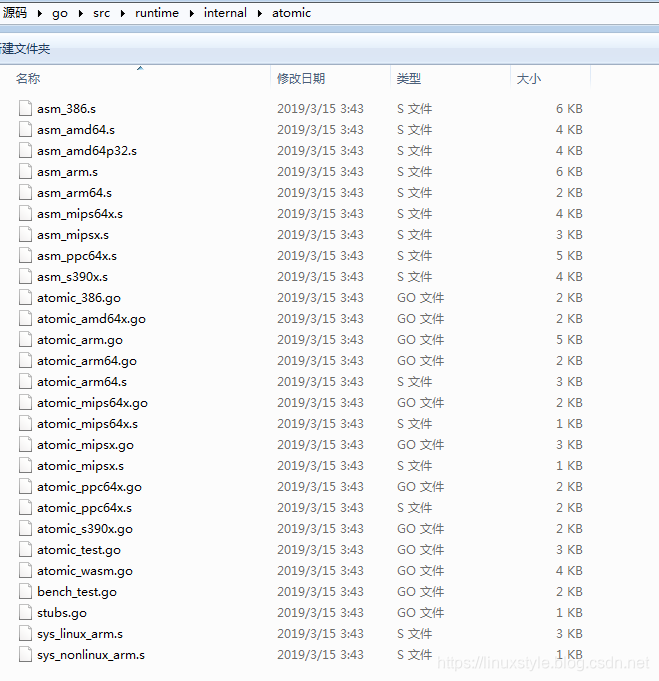
Task: Select the asm_ppc64x.s file icon
Action: (x=26, y=255)
